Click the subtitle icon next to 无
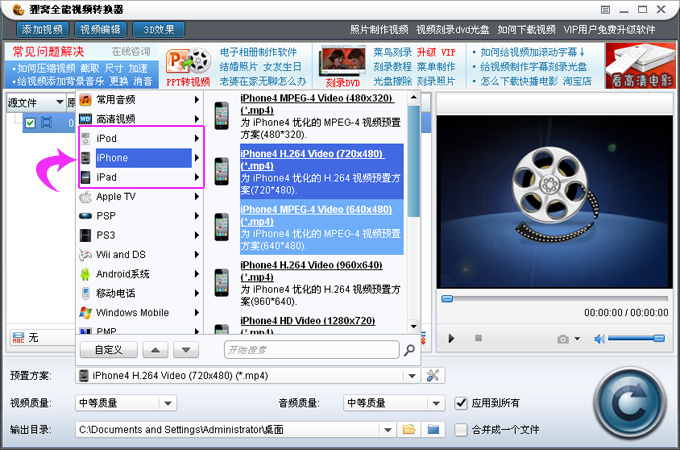 (x=18, y=338)
